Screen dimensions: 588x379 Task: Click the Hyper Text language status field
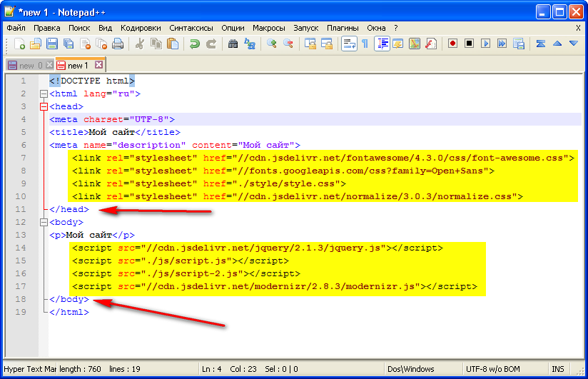pos(30,369)
